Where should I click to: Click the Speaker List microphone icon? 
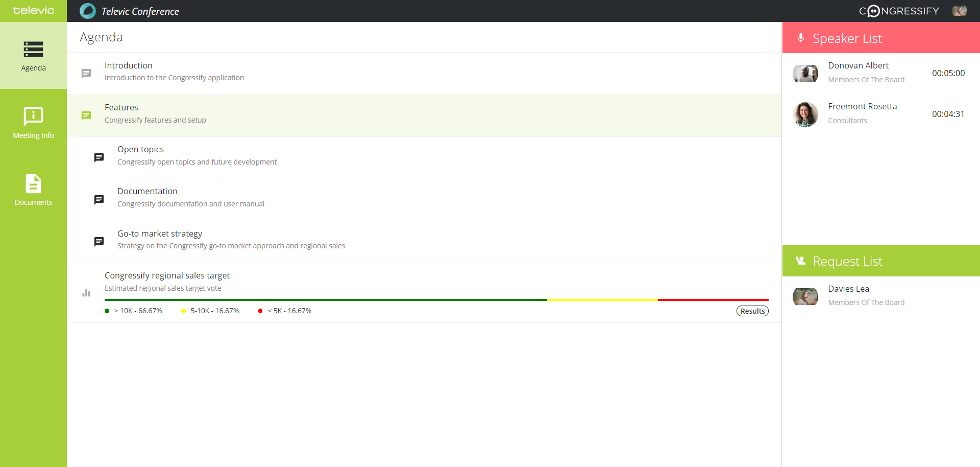pyautogui.click(x=800, y=38)
